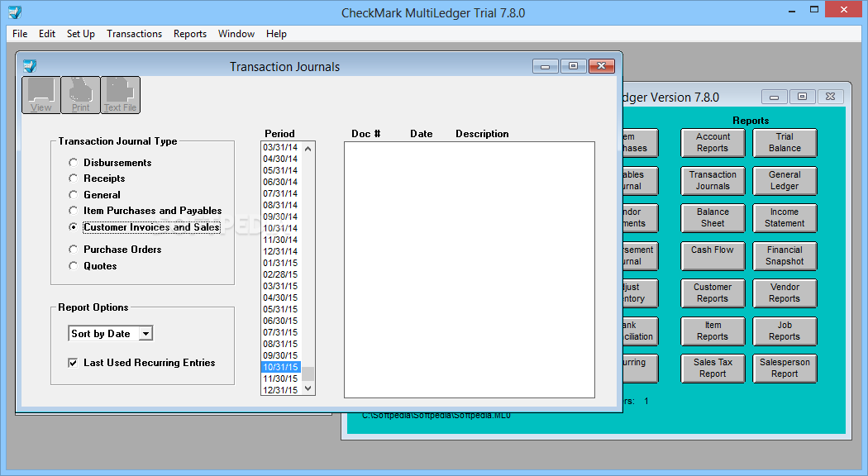Select period 01/31/15 in list
Image resolution: width=868 pixels, height=476 pixels.
pyautogui.click(x=281, y=263)
